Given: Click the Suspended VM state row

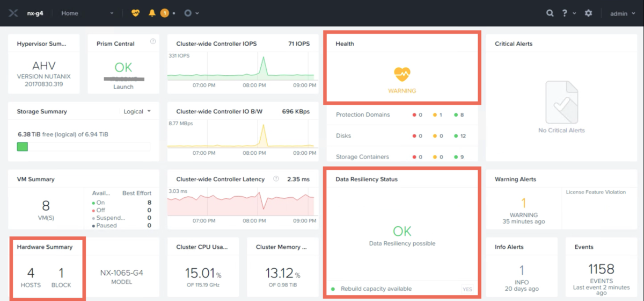Looking at the screenshot, I should pos(121,218).
